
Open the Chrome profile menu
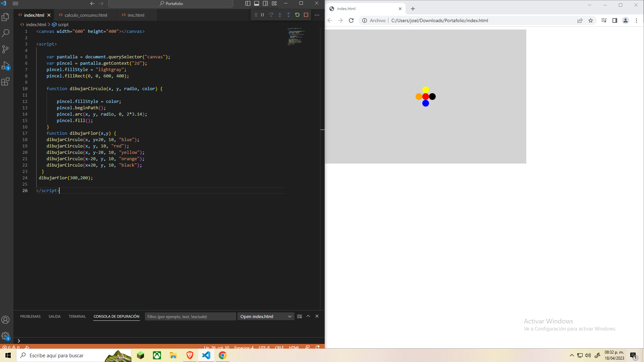[x=626, y=20]
